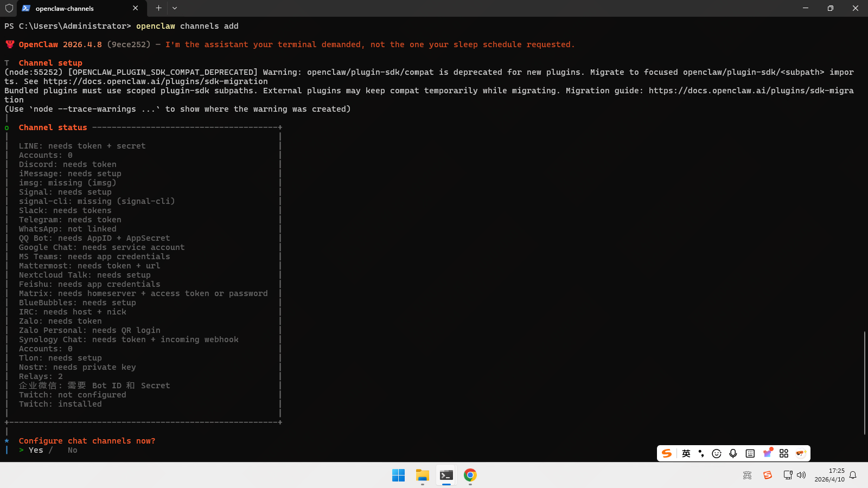Expand the new-tab profile dropdown chevron
The image size is (868, 488).
coord(175,8)
